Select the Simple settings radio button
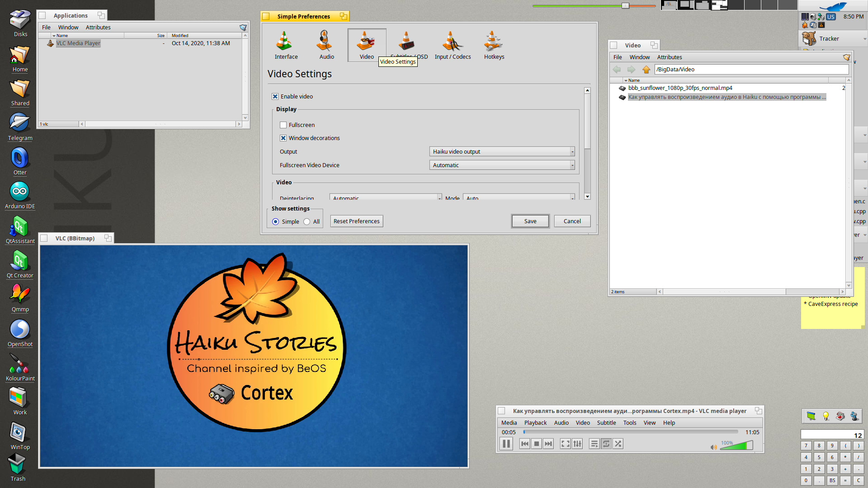The height and width of the screenshot is (488, 868). point(275,222)
